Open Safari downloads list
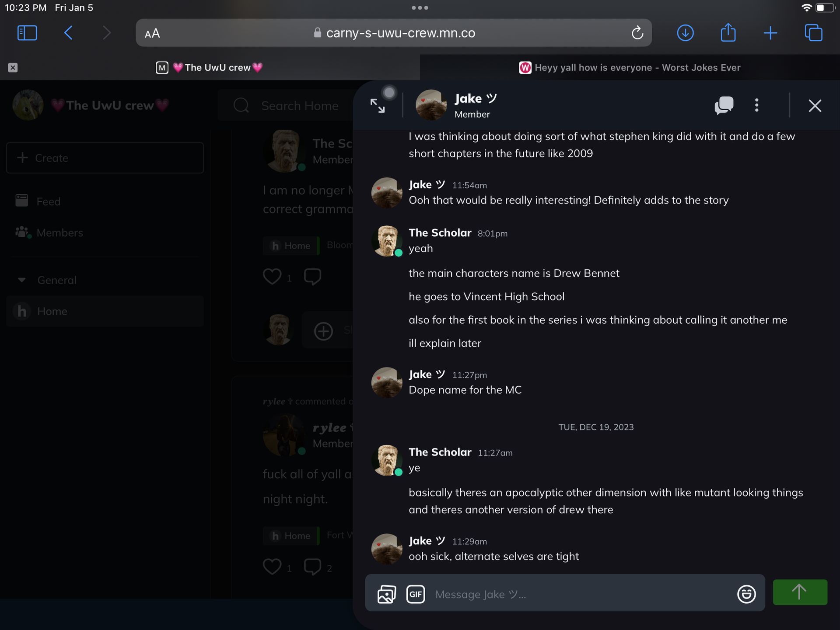The image size is (840, 630). [685, 33]
